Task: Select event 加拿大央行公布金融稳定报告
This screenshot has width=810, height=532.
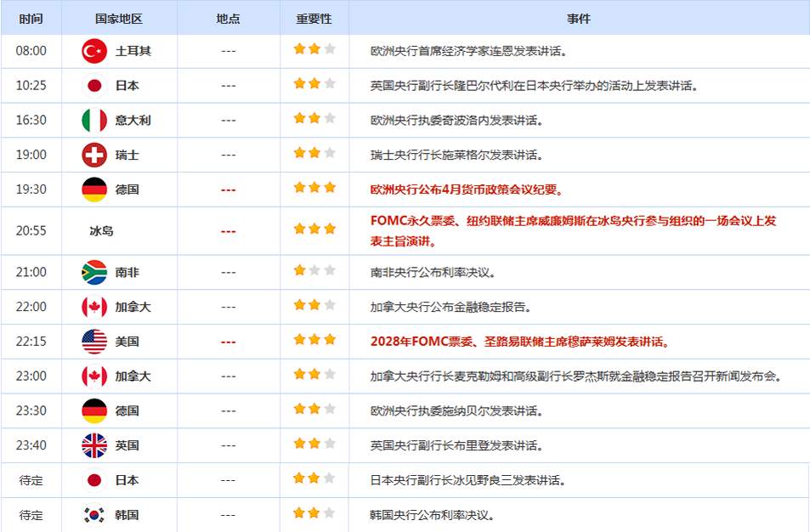Action: coord(451,307)
